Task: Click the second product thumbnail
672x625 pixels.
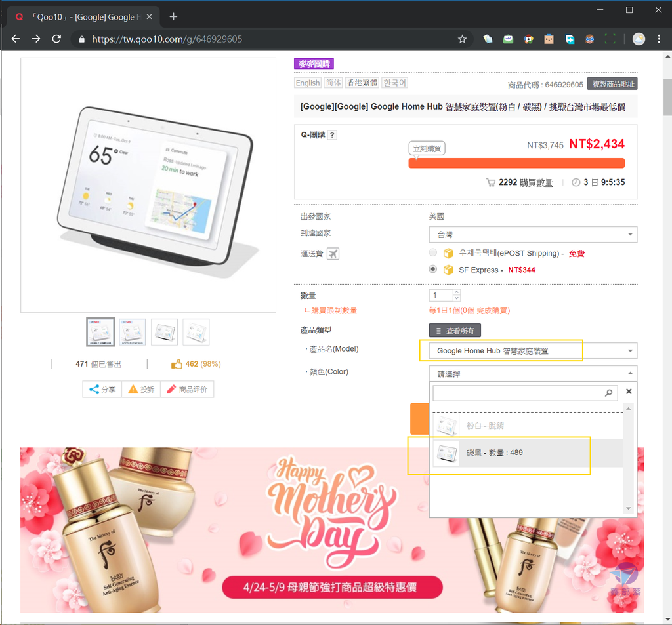Action: click(x=133, y=332)
